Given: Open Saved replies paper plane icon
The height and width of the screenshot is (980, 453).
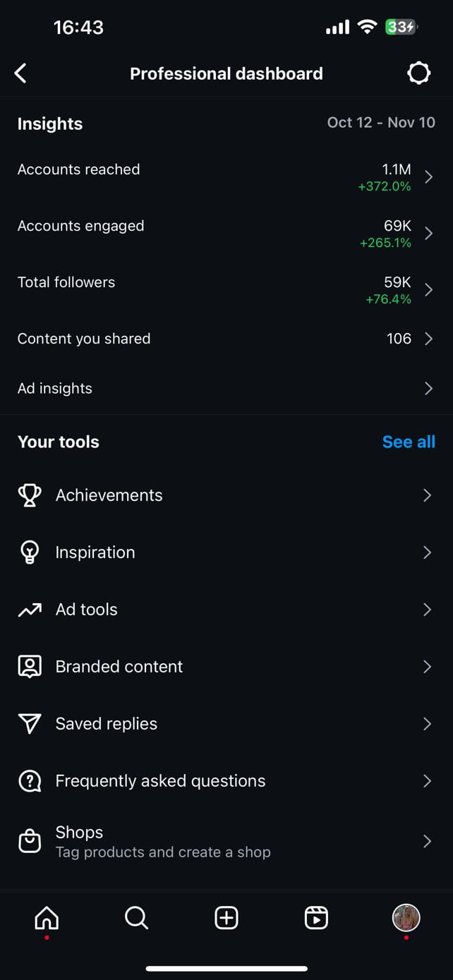Looking at the screenshot, I should [x=30, y=724].
